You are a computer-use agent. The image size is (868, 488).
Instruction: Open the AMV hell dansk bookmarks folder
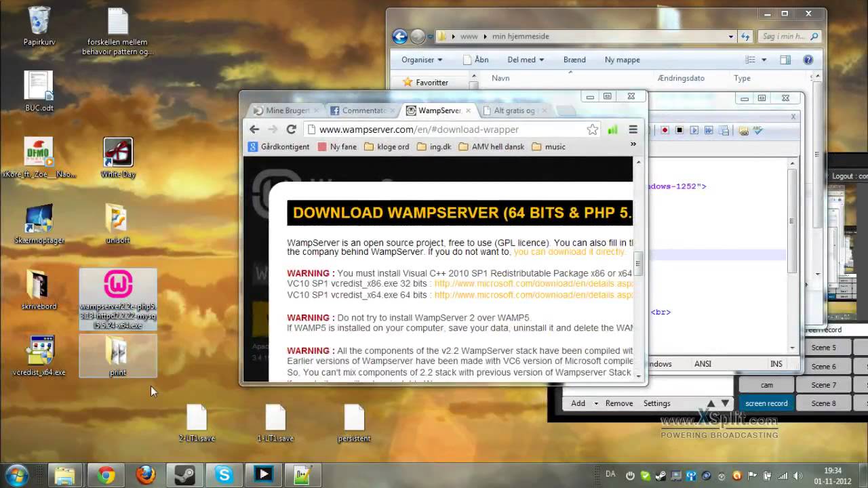coord(491,146)
